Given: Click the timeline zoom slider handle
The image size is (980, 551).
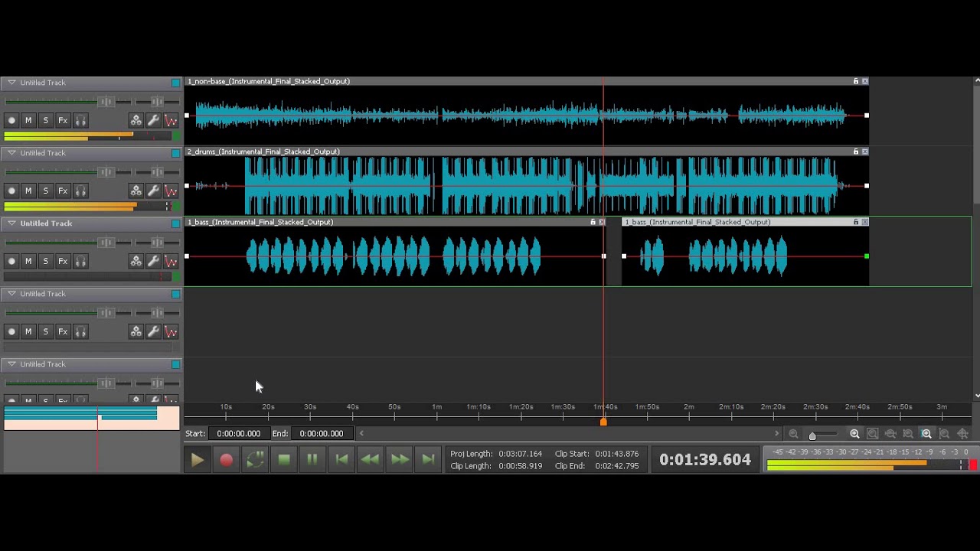Looking at the screenshot, I should click(x=812, y=435).
